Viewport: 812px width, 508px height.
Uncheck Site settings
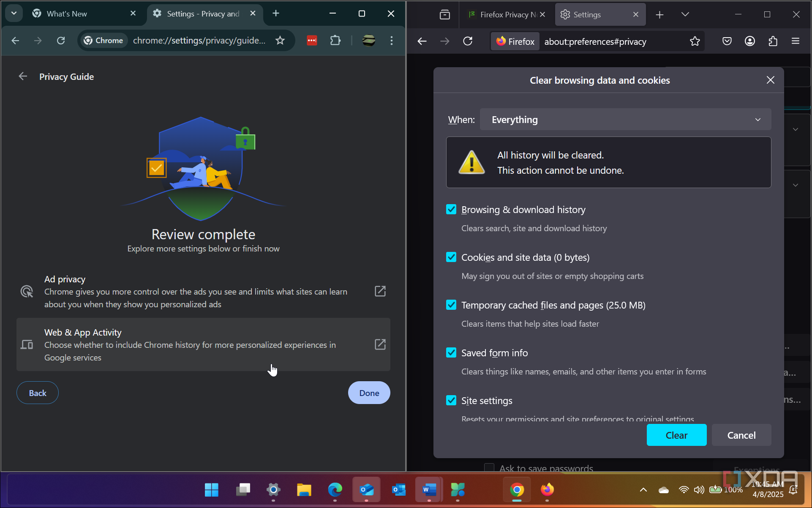point(451,400)
